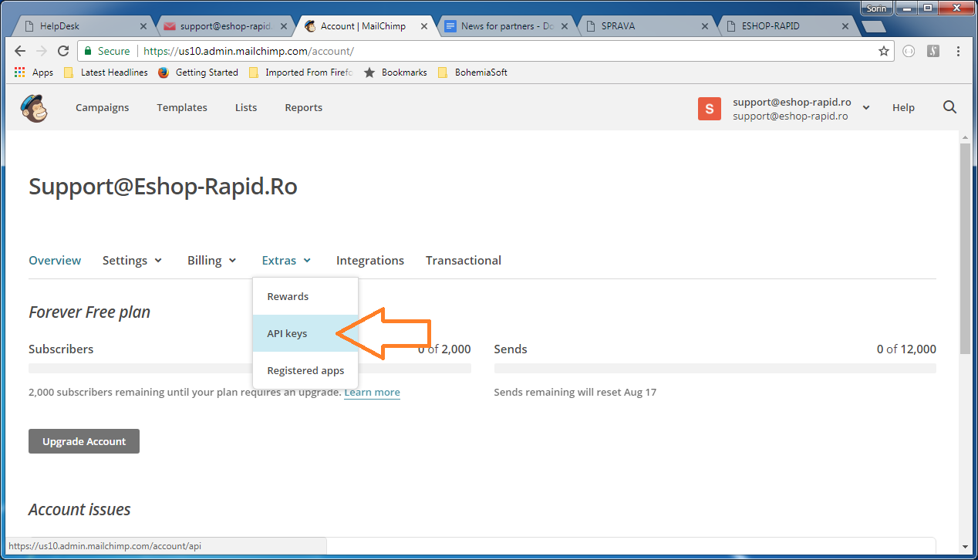Viewport: 978px width, 560px height.
Task: Open Chrome three-dot menu
Action: [x=958, y=51]
